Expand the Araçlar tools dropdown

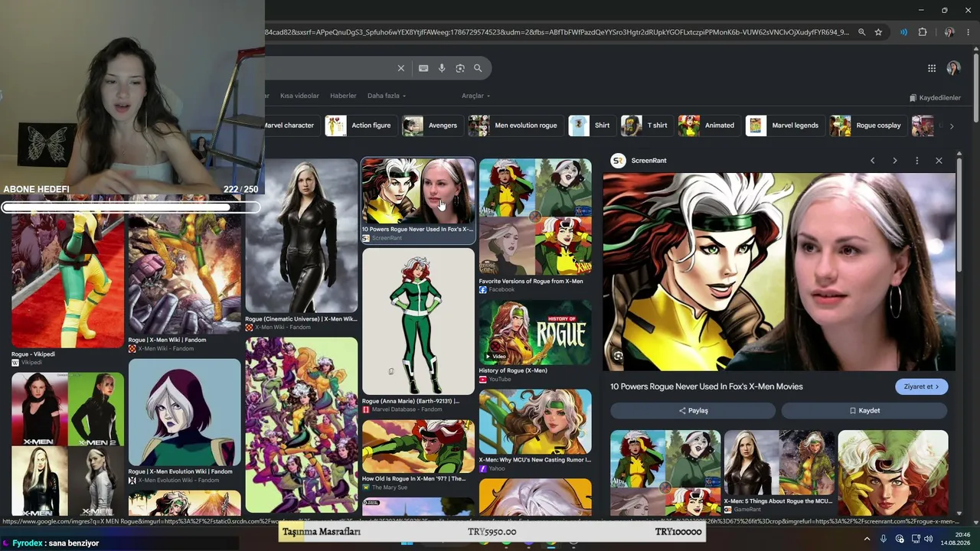[x=475, y=96]
